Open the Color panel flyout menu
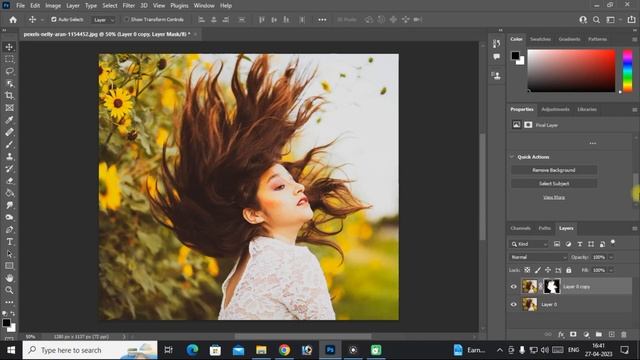The height and width of the screenshot is (360, 640). pyautogui.click(x=634, y=40)
